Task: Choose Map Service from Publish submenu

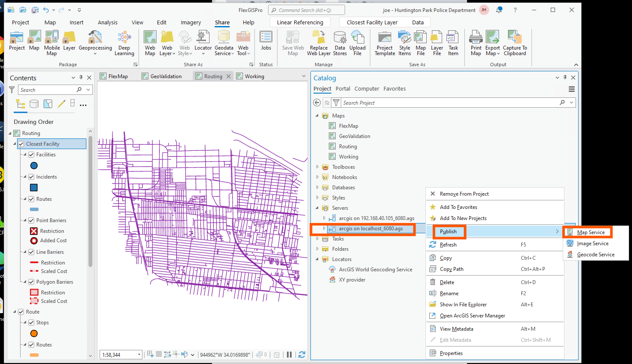Action: pos(591,232)
